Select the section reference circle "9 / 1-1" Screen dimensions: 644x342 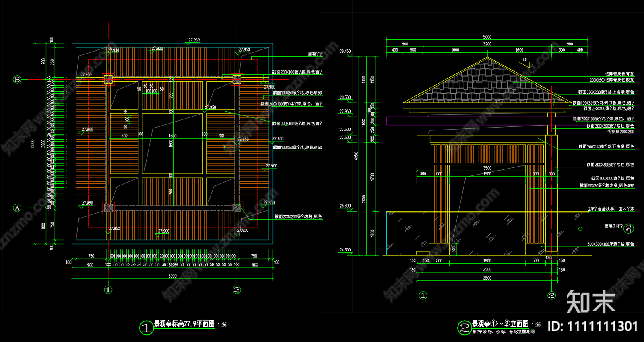[629, 229]
